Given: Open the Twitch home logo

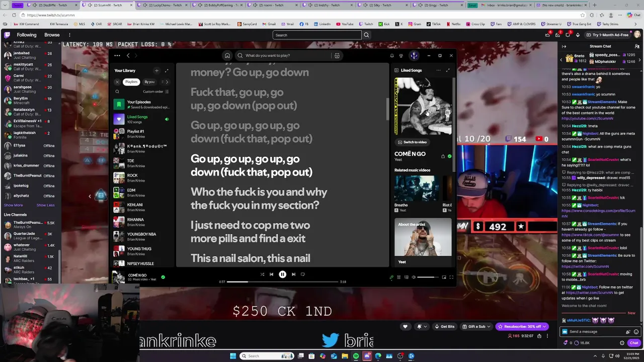Looking at the screenshot, I should click(7, 35).
